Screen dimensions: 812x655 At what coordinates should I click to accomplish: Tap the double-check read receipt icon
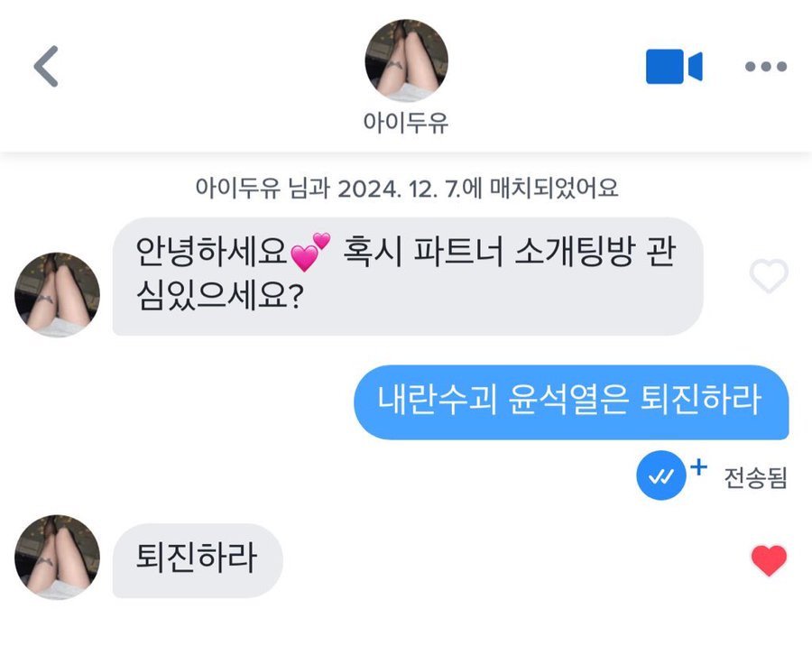(662, 476)
